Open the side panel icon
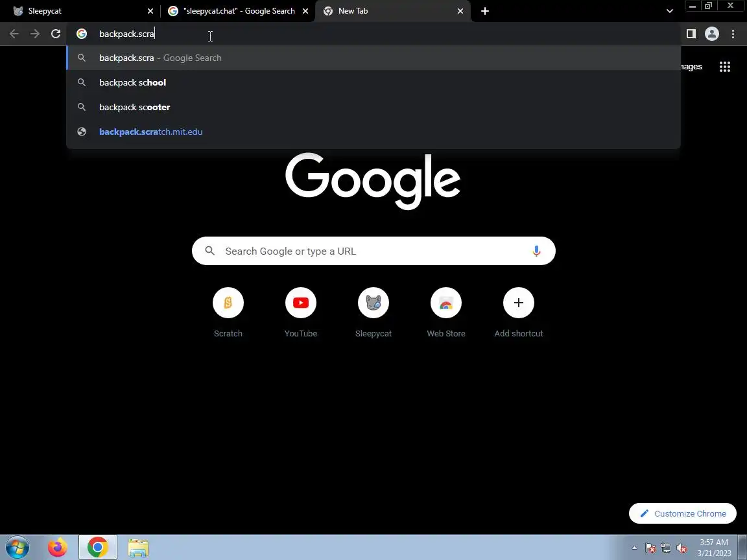Viewport: 747px width, 560px height. [691, 33]
